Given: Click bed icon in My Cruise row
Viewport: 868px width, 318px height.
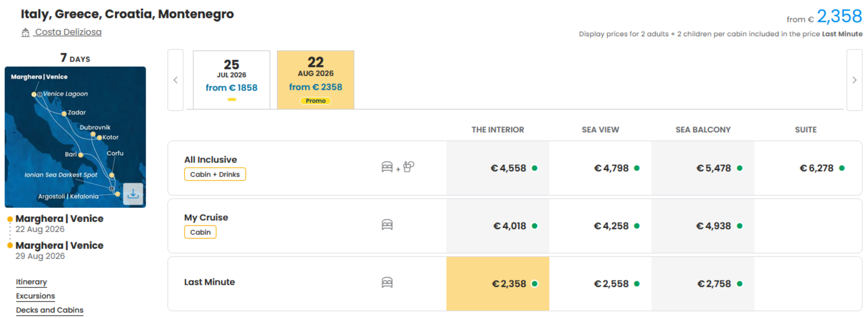Looking at the screenshot, I should [387, 225].
